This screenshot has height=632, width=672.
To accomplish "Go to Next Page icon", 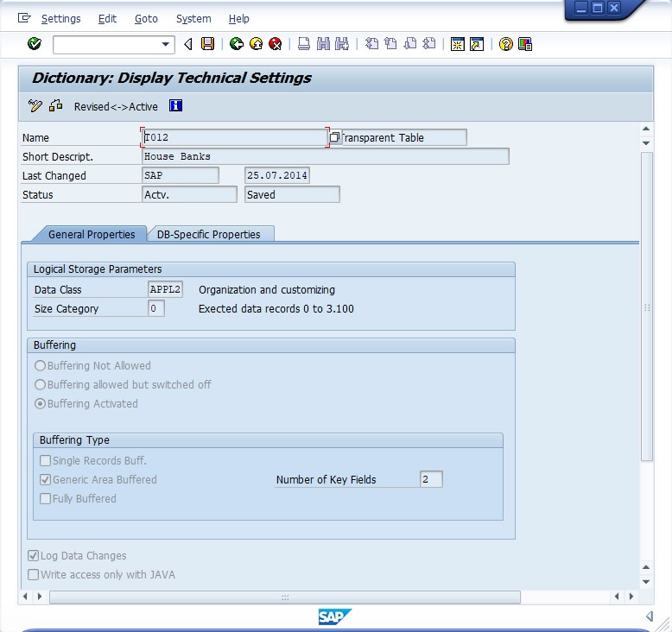I will 410,44.
